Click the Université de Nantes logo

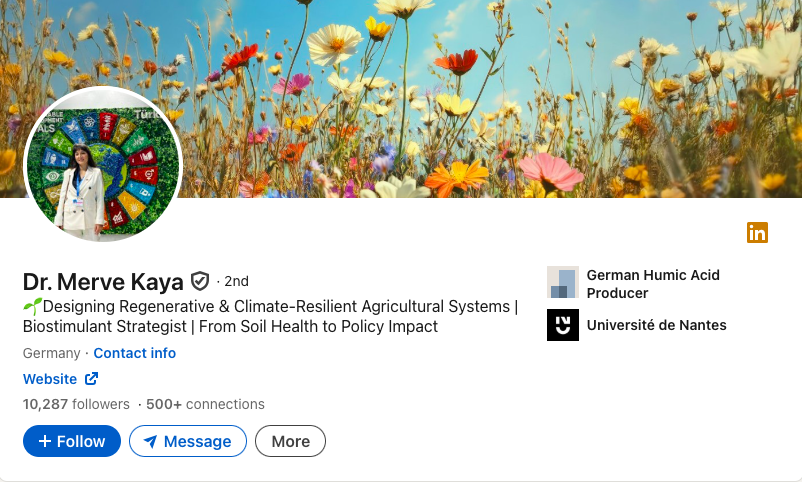[x=563, y=325]
